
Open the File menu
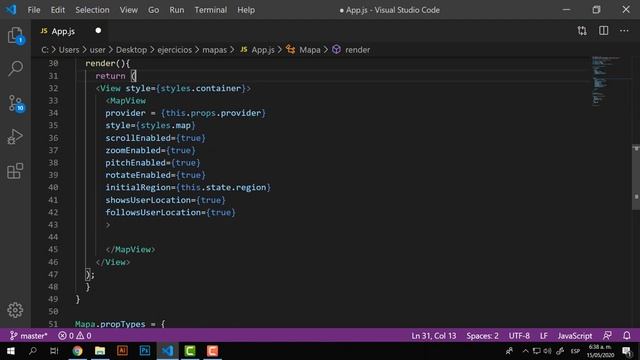tap(34, 10)
